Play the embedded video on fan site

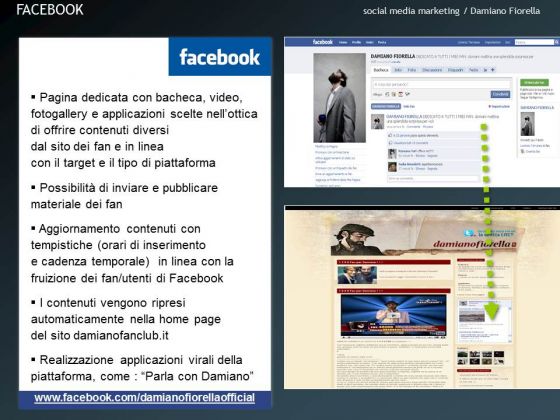(x=394, y=315)
